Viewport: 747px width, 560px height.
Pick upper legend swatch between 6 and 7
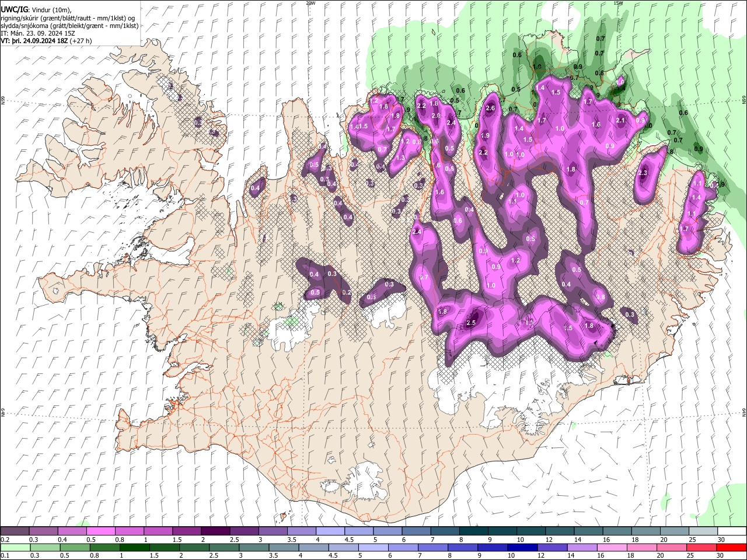[x=416, y=531]
